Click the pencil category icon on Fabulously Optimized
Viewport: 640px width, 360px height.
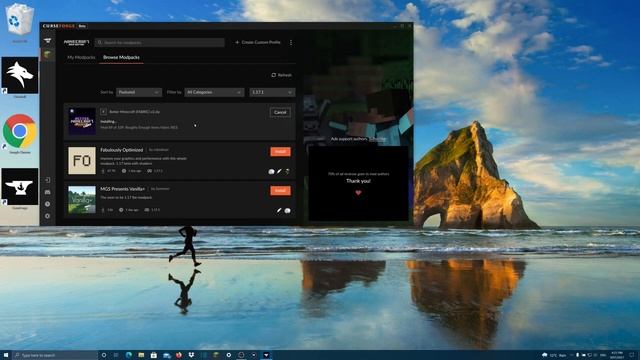click(279, 172)
